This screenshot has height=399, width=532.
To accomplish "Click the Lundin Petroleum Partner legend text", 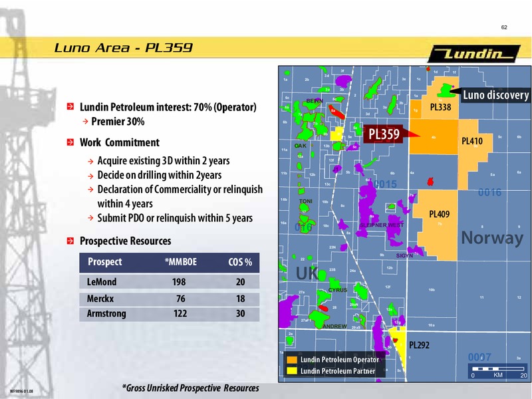I will (338, 371).
